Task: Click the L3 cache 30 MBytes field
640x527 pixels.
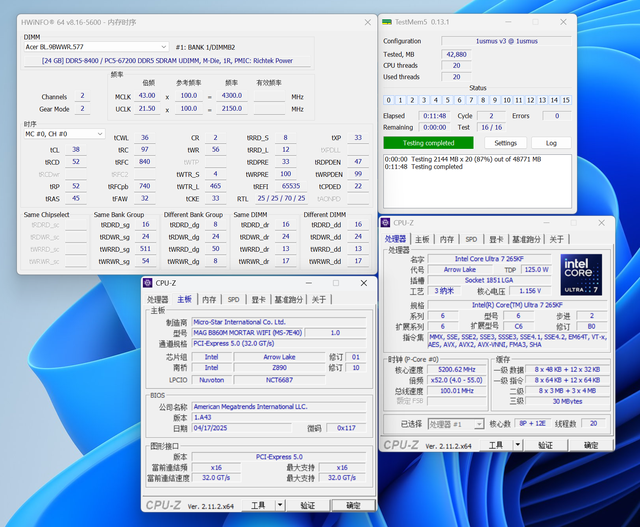Action: (567, 401)
